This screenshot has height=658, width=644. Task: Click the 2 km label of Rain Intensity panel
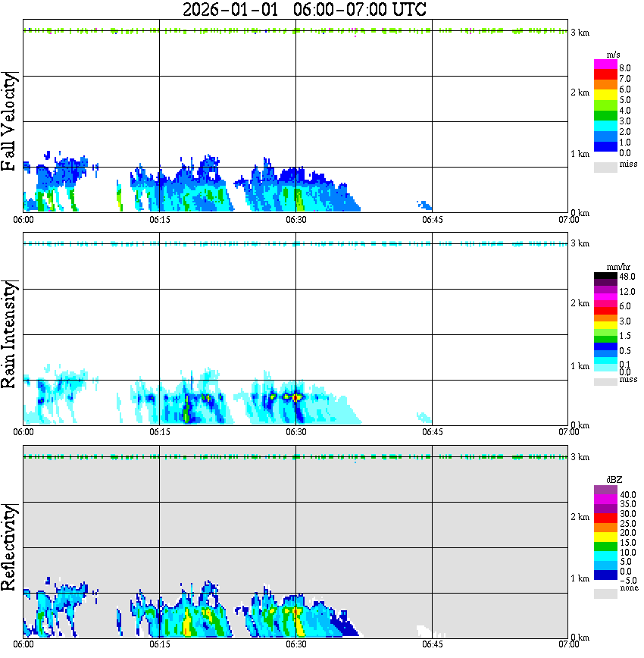580,303
